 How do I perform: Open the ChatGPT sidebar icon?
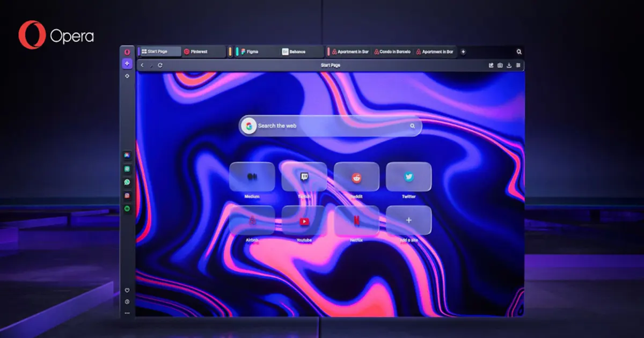pyautogui.click(x=127, y=169)
